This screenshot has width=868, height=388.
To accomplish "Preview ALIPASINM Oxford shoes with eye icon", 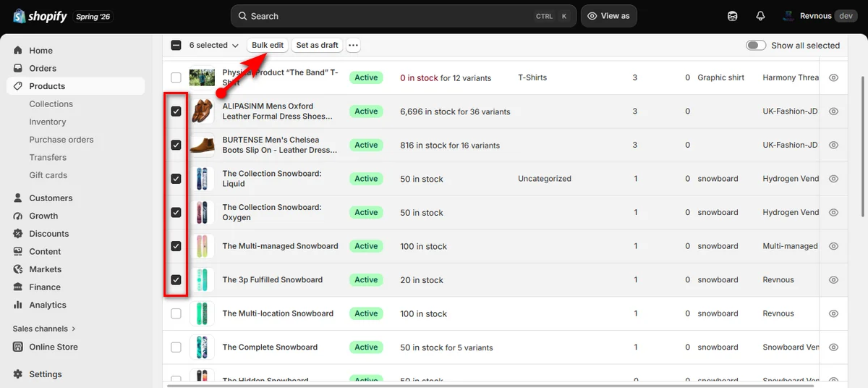I will 833,111.
